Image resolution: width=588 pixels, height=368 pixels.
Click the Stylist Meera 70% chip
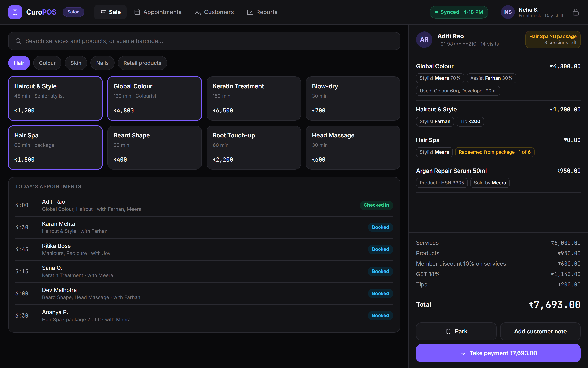coord(440,78)
